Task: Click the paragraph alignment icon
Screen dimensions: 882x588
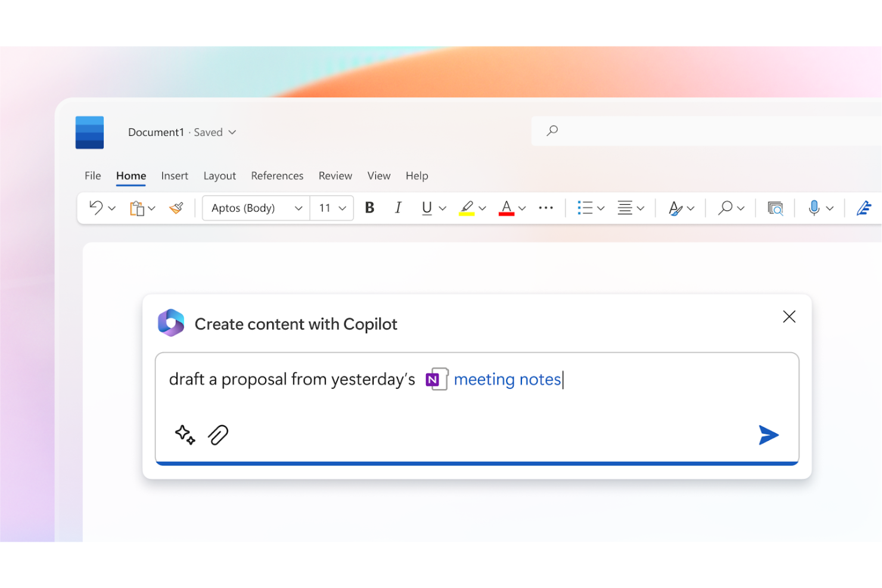Action: coord(625,208)
